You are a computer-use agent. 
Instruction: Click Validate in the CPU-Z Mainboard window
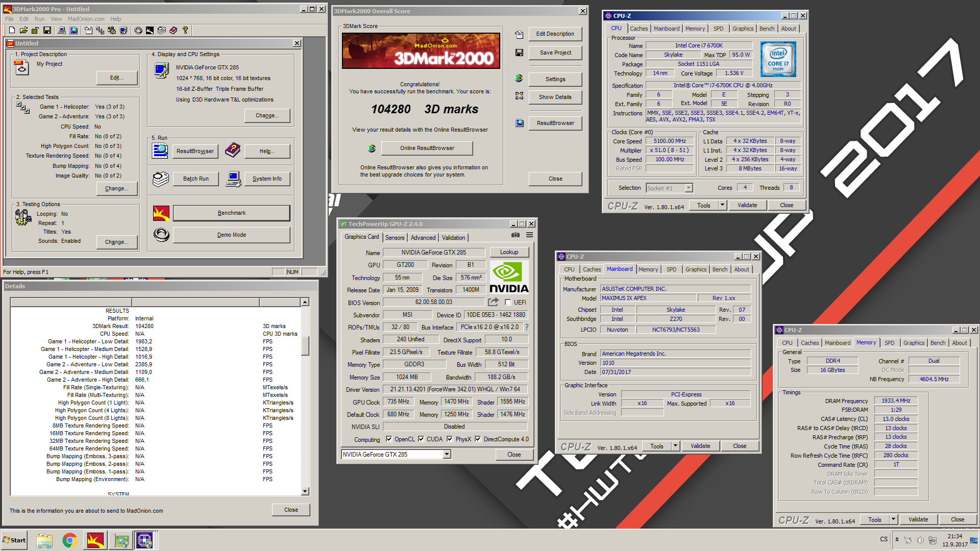[x=700, y=446]
